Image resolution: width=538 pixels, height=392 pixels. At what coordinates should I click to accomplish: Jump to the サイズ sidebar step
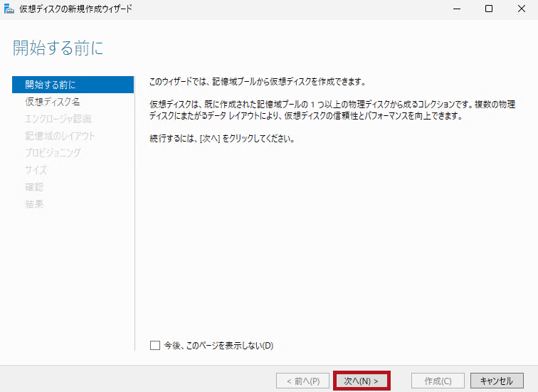36,170
